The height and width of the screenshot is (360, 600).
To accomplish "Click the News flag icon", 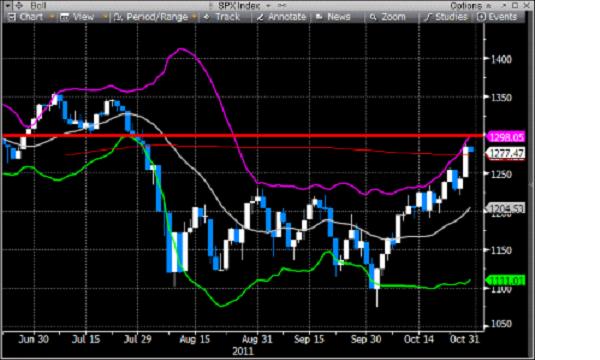I will pos(319,17).
